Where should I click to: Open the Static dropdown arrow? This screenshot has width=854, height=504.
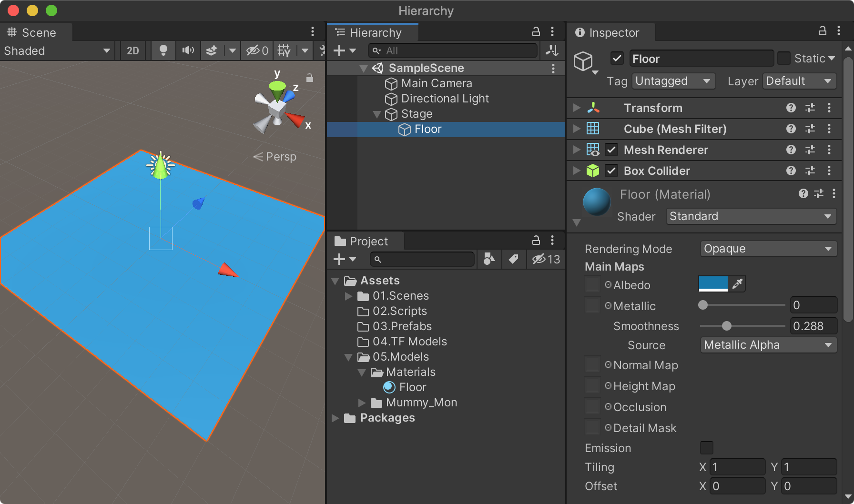[832, 58]
